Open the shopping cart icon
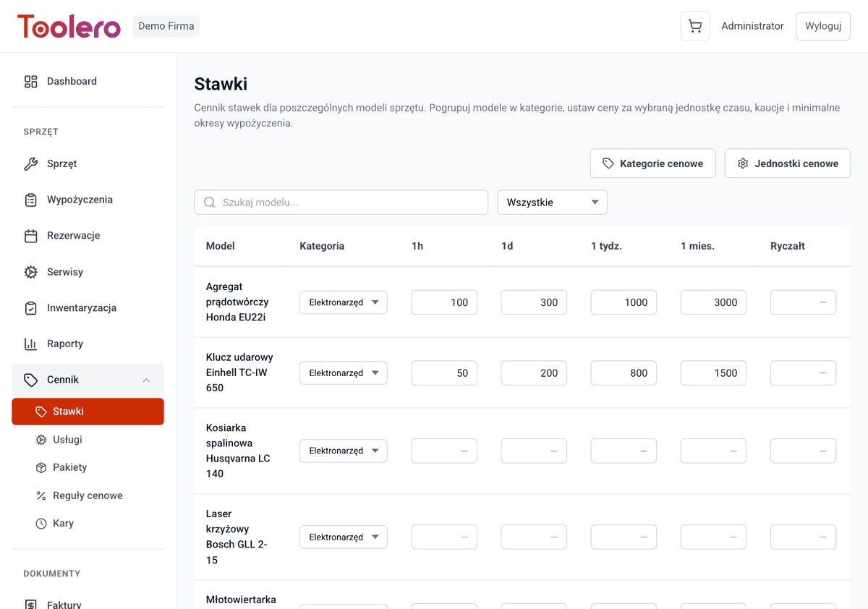868x609 pixels. (x=694, y=26)
